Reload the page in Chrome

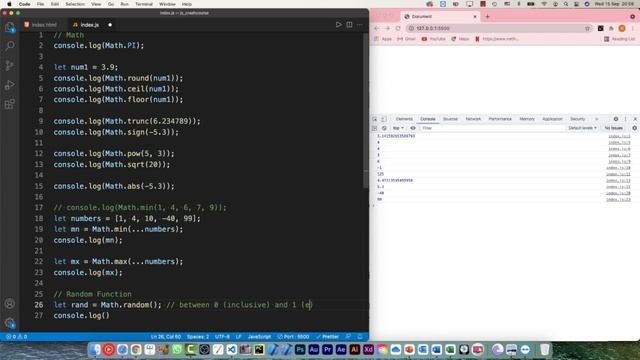coord(398,28)
